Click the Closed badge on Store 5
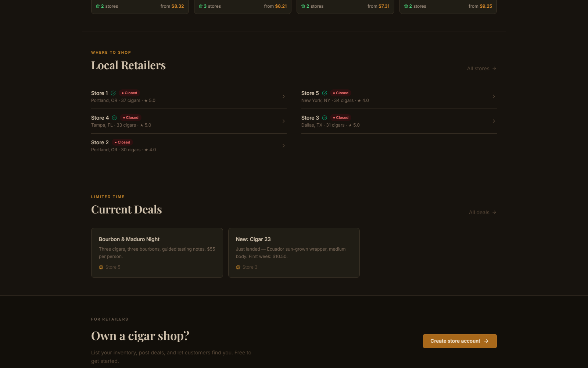 [x=341, y=93]
